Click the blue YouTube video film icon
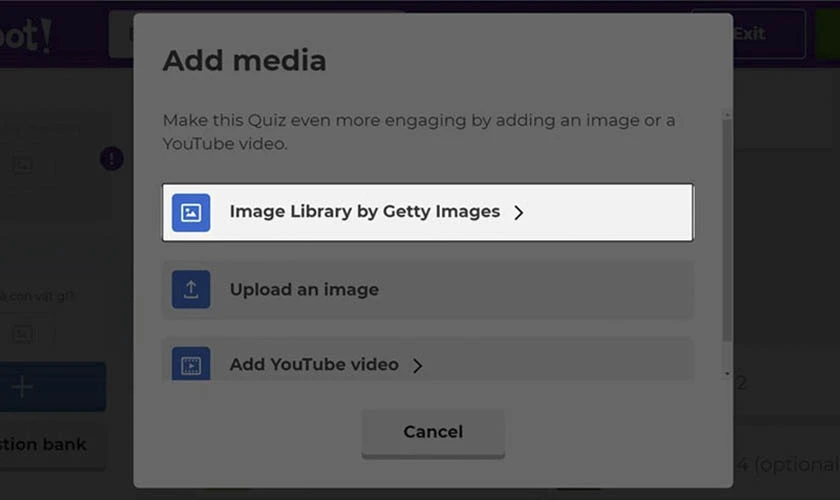Image resolution: width=840 pixels, height=500 pixels. [191, 364]
